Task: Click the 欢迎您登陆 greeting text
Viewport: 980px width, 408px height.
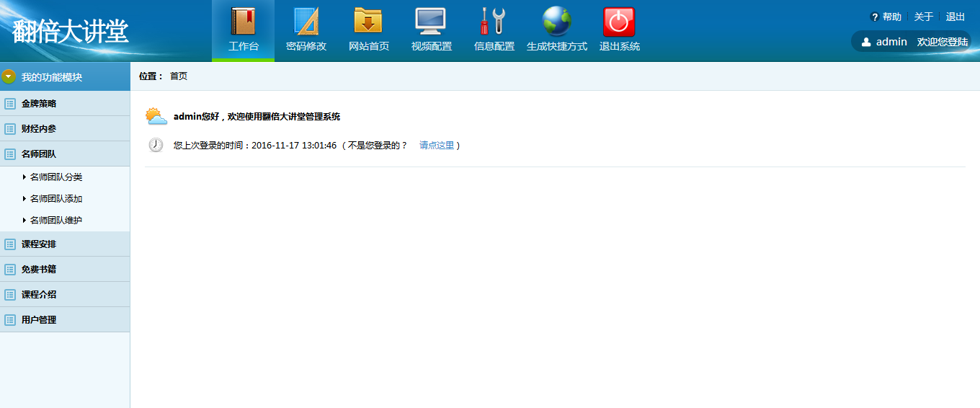Action: pos(943,42)
